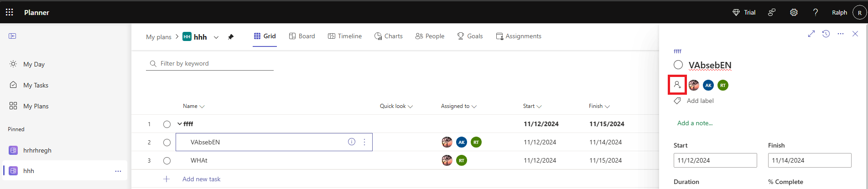Mark WHAt task complete
The height and width of the screenshot is (189, 868).
pyautogui.click(x=167, y=161)
